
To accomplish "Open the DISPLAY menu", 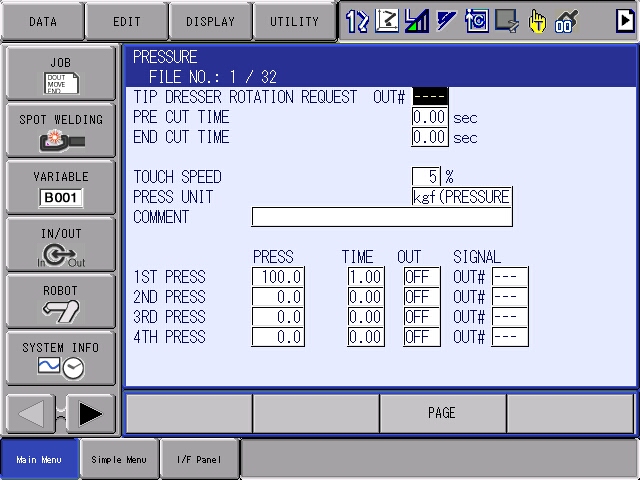I will (x=210, y=21).
